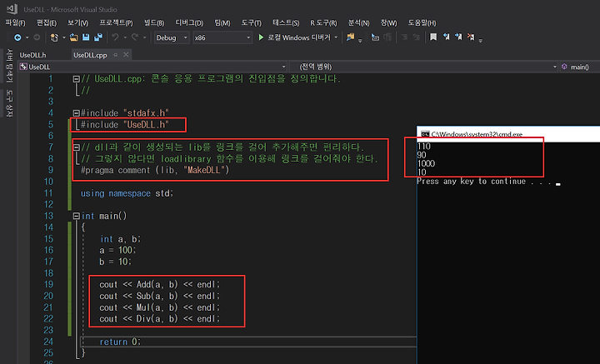The width and height of the screenshot is (600, 364).
Task: Open the 서버 탐색기 side panel tab
Action: [x=9, y=66]
